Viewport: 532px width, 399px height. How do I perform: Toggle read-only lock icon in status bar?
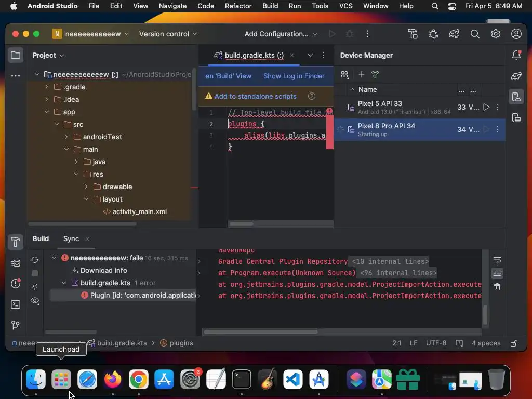514,343
